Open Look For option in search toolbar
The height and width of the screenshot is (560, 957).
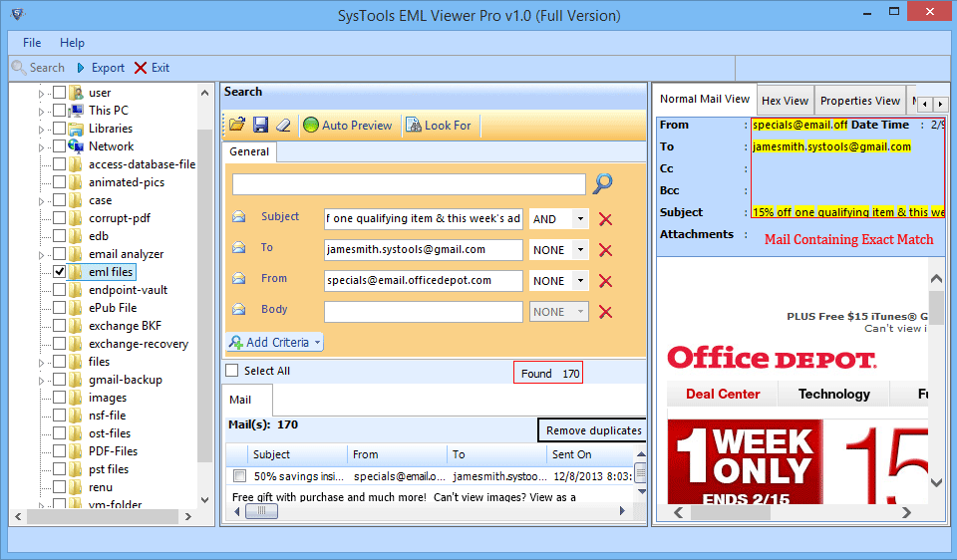tap(439, 126)
